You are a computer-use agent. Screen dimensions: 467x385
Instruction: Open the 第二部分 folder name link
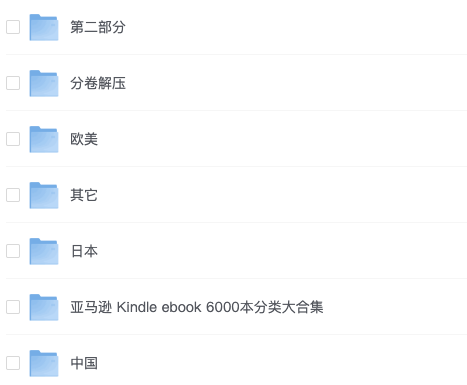98,27
